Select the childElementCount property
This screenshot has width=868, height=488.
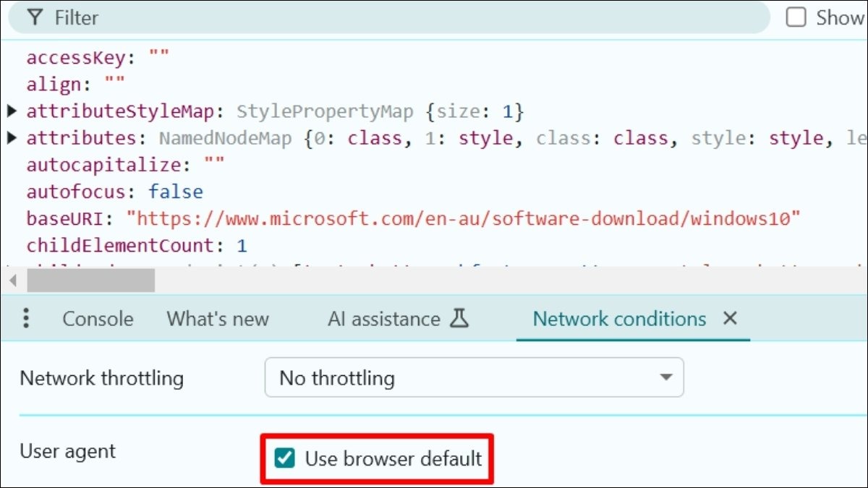click(119, 245)
